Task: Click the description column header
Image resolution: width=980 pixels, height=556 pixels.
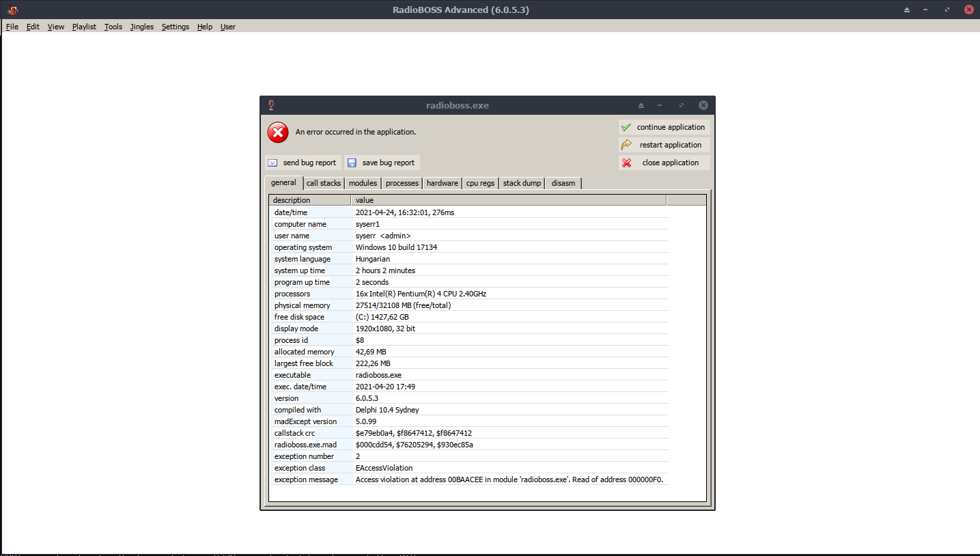Action: (309, 200)
